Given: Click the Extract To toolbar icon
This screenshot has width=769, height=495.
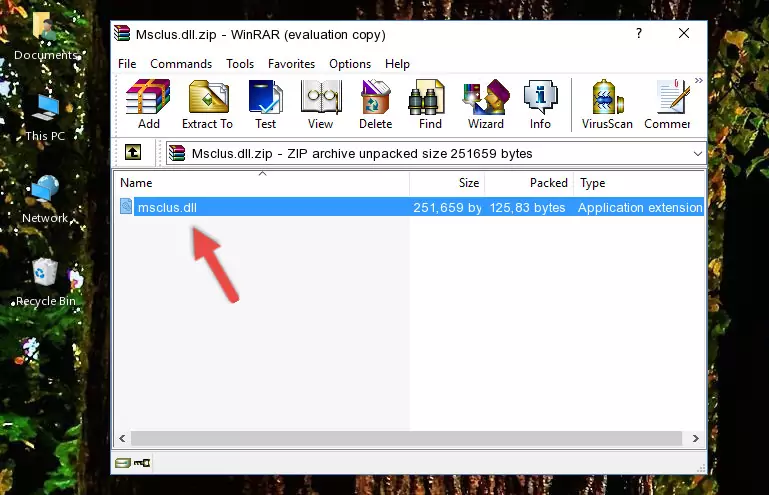Looking at the screenshot, I should point(207,104).
